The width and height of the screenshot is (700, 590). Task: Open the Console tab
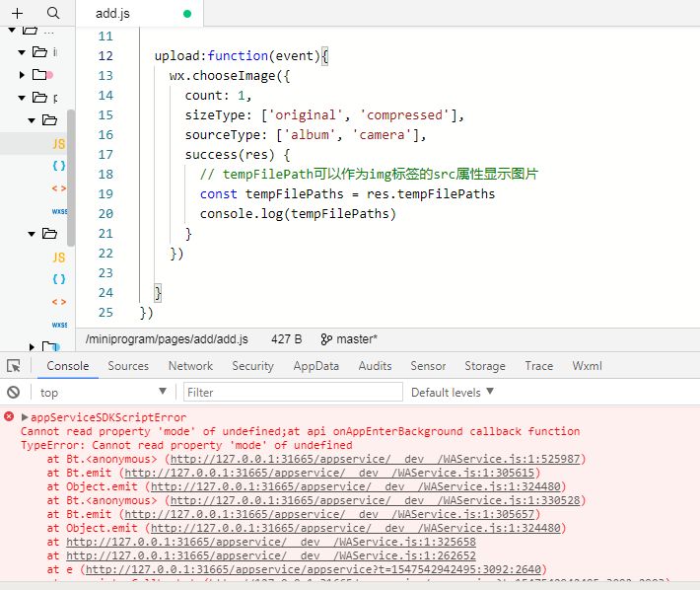68,366
